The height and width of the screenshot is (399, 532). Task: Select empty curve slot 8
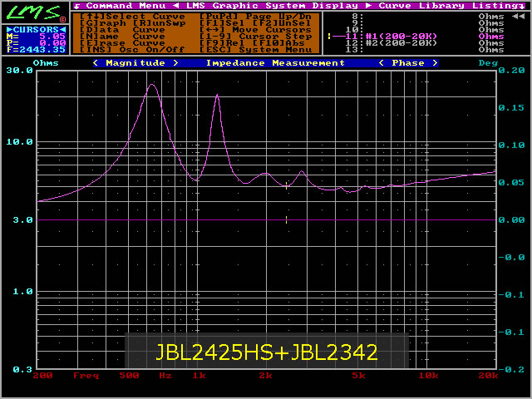tap(357, 17)
